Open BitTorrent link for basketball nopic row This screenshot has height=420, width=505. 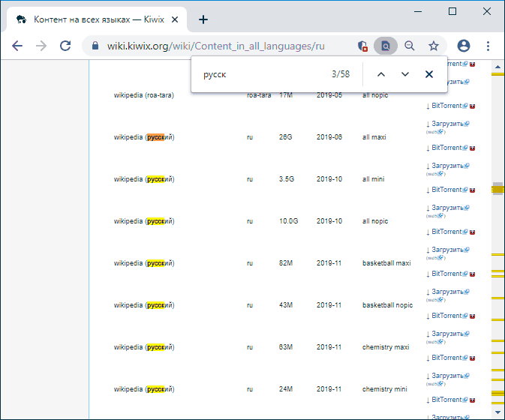pyautogui.click(x=446, y=316)
